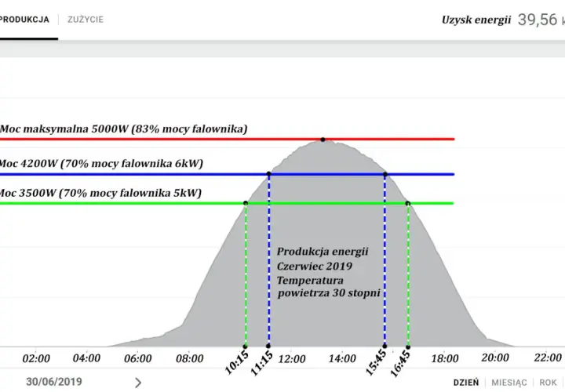Click the 11:15 point on blue line
The image size is (565, 392).
[x=269, y=174]
